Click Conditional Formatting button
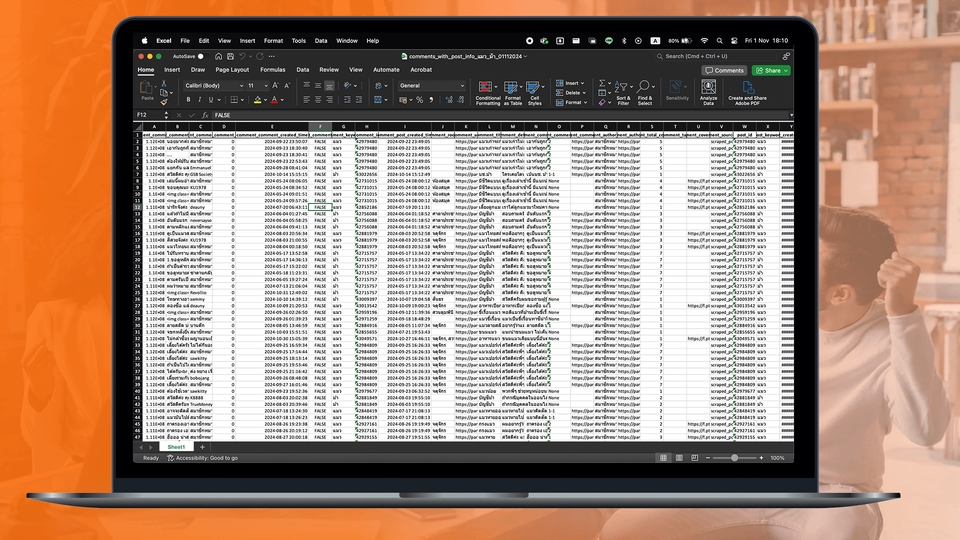Viewport: 960px width, 540px height. pyautogui.click(x=487, y=93)
